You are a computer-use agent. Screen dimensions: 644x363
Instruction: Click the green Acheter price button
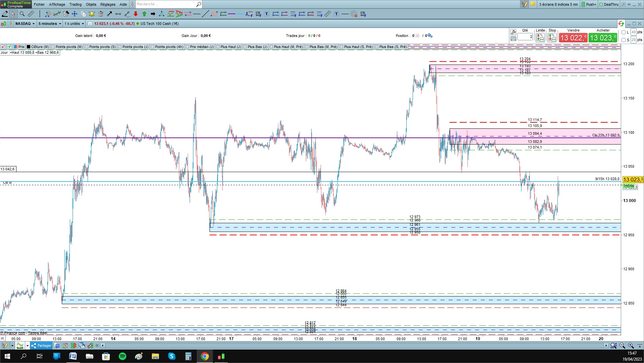click(x=603, y=38)
